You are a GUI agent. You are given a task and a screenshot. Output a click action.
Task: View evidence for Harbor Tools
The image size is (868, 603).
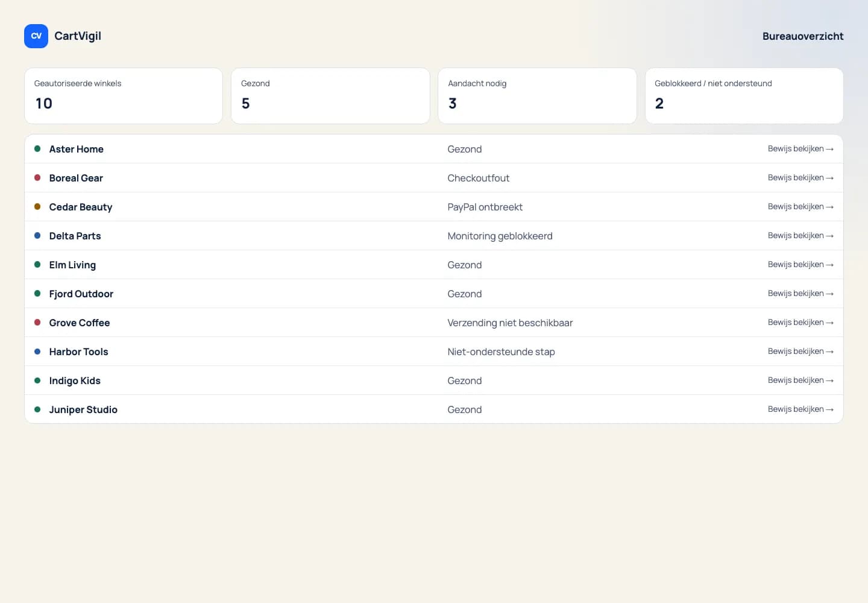[x=800, y=352]
